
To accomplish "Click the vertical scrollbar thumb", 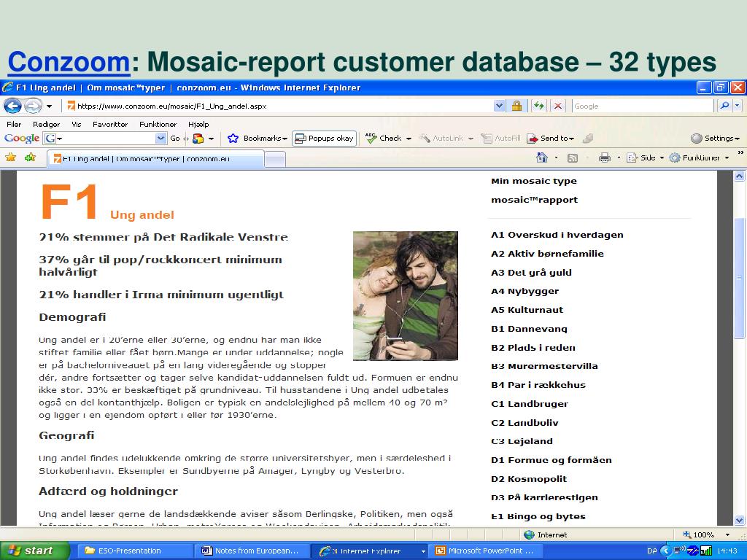I will [740, 278].
